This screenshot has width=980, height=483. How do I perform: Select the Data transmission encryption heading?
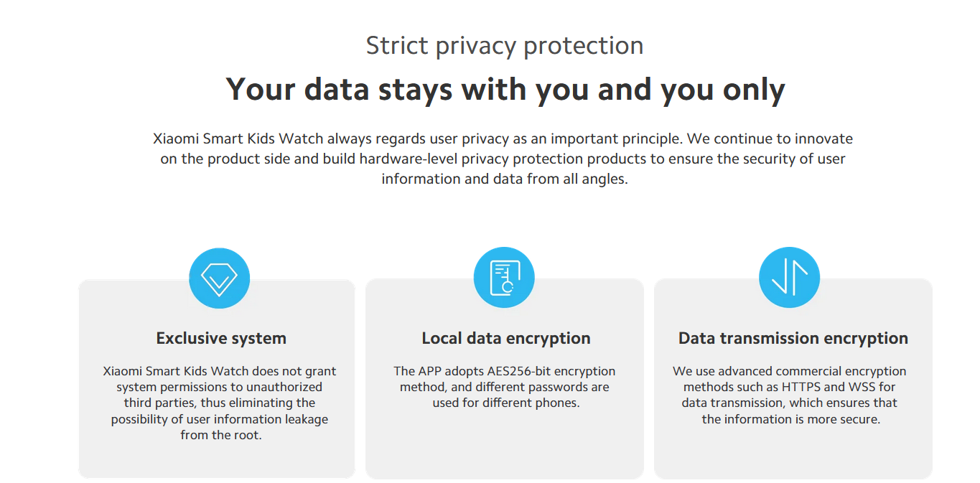[x=793, y=338]
